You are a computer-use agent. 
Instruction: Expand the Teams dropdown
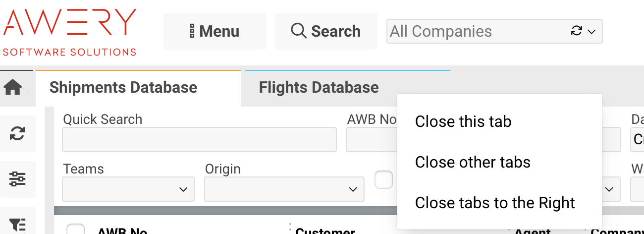pyautogui.click(x=128, y=189)
